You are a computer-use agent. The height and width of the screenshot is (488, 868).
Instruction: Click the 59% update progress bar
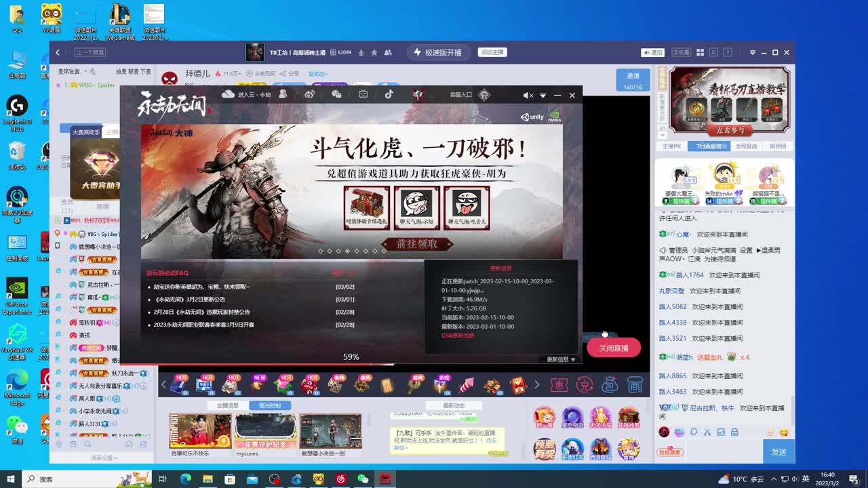coord(351,364)
